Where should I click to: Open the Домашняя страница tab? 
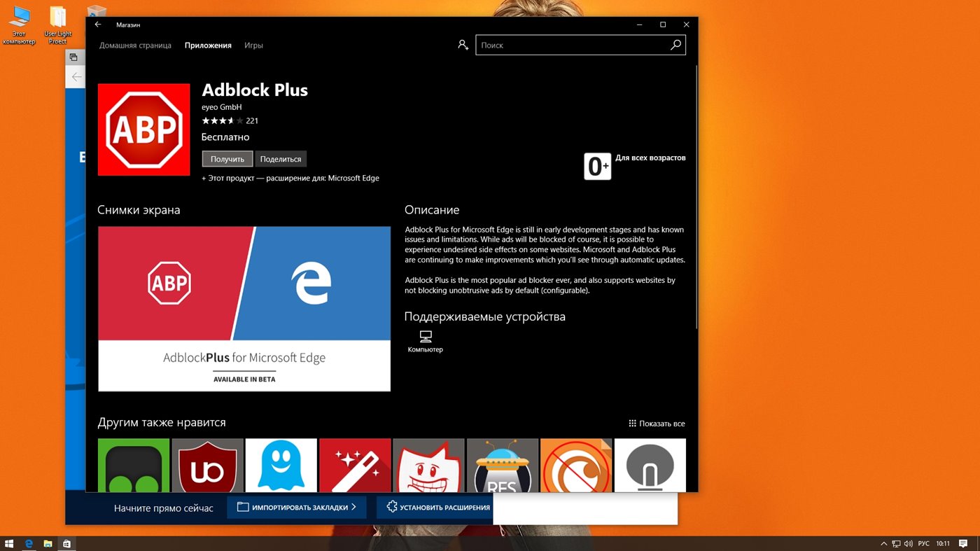[x=135, y=46]
